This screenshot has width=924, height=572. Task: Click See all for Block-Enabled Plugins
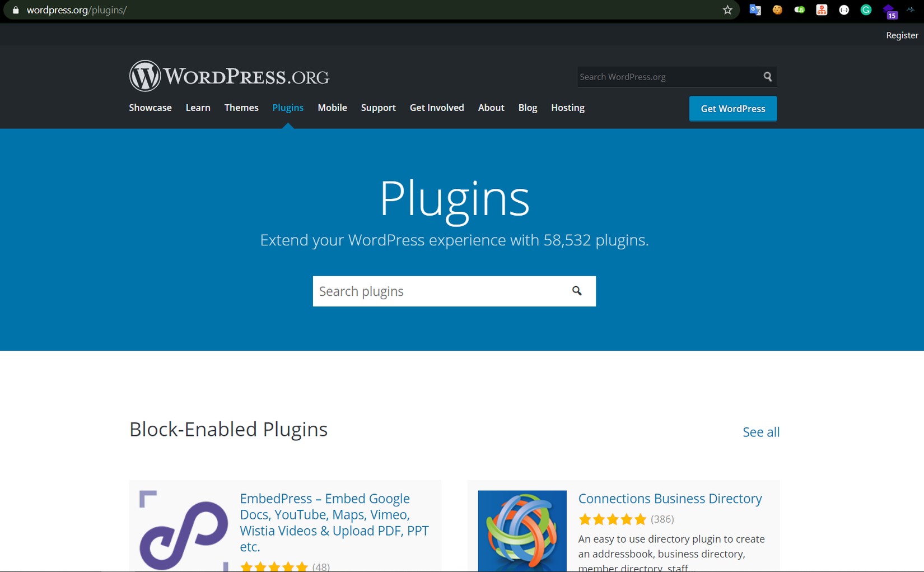click(761, 432)
